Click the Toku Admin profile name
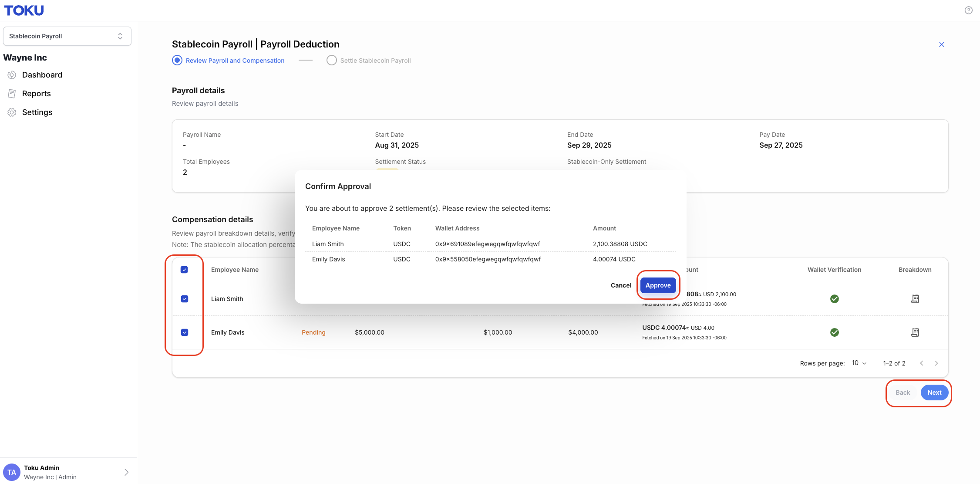This screenshot has width=980, height=484. tap(41, 468)
